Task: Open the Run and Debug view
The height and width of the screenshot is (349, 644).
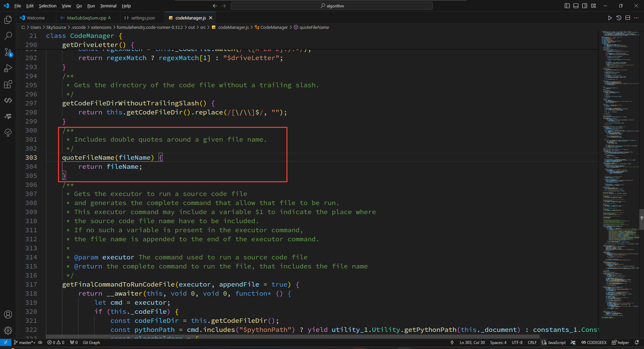Action: [8, 68]
